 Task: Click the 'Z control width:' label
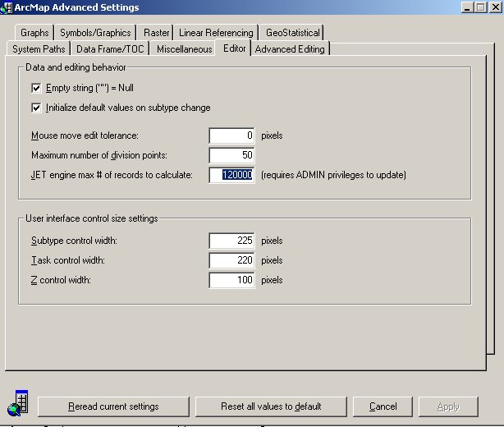pyautogui.click(x=61, y=280)
